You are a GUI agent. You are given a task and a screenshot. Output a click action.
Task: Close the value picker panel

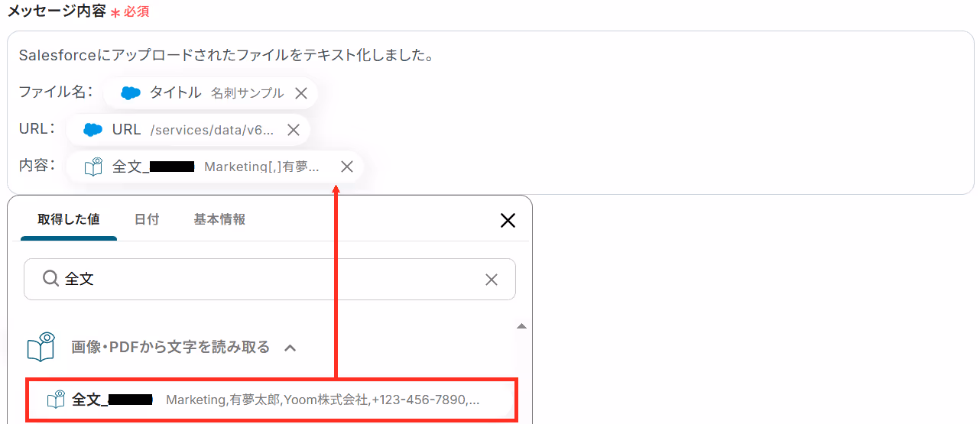click(x=508, y=221)
